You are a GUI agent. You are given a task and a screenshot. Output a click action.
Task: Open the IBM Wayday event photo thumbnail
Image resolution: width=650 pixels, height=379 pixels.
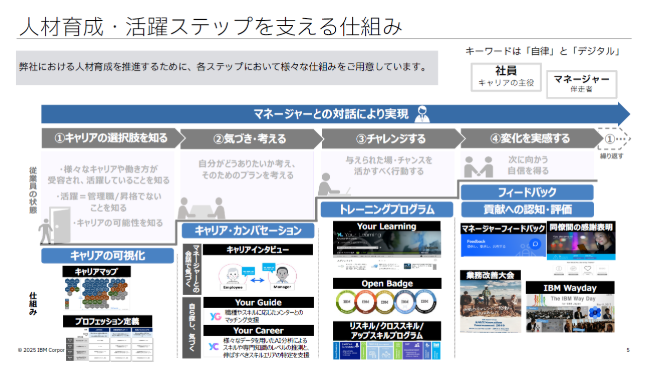(x=570, y=313)
